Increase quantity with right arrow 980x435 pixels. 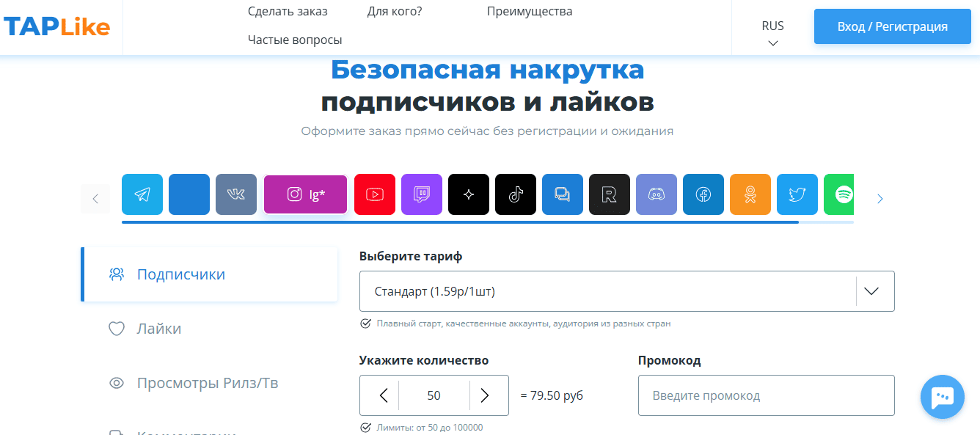click(x=484, y=395)
